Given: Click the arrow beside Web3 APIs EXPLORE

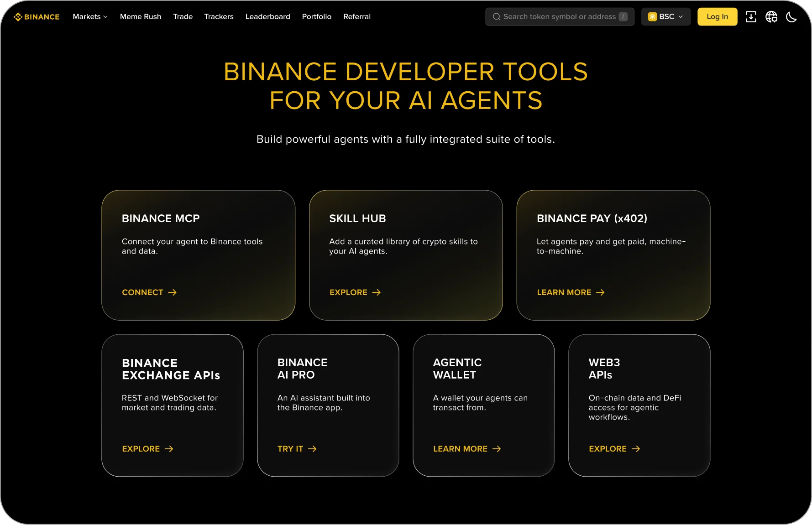Looking at the screenshot, I should pos(636,449).
